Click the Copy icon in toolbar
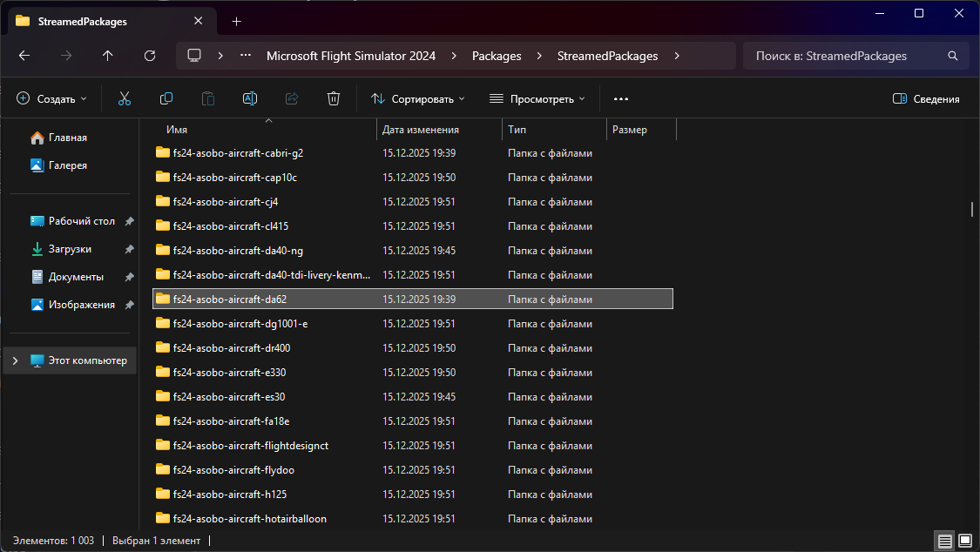 (166, 99)
